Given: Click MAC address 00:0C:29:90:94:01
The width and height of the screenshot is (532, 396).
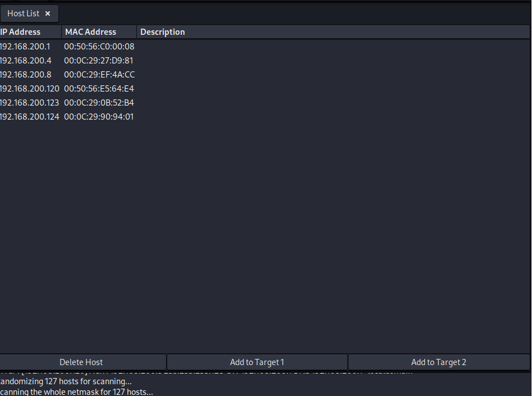Looking at the screenshot, I should [99, 117].
